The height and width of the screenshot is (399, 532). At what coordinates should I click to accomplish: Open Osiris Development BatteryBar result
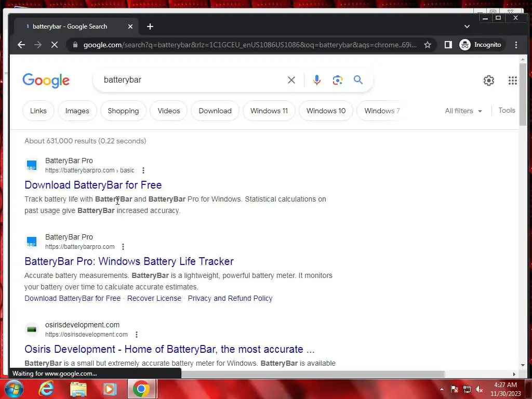click(169, 349)
